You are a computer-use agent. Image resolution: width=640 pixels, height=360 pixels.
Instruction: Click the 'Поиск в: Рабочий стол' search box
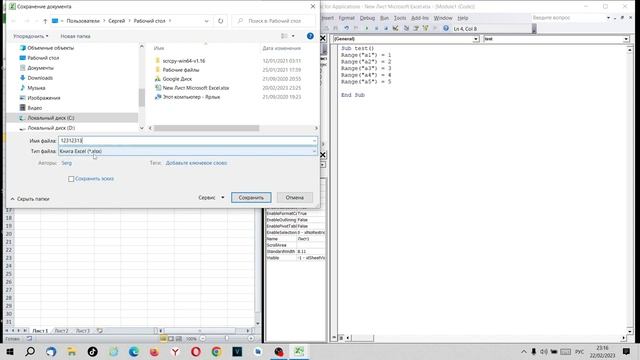(x=274, y=21)
